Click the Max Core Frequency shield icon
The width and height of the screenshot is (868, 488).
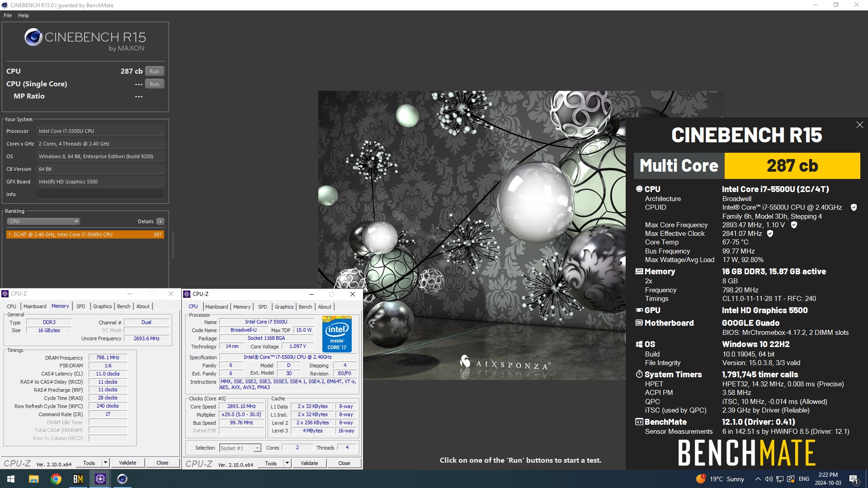(x=794, y=225)
